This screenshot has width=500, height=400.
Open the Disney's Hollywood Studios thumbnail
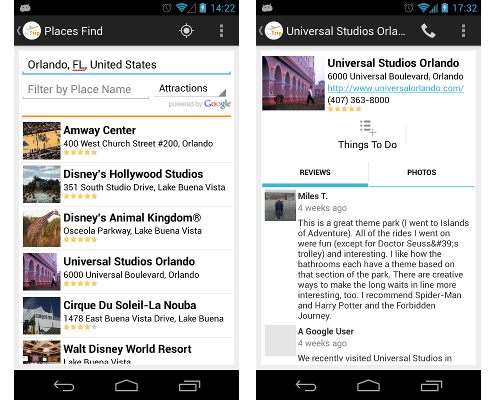42,184
